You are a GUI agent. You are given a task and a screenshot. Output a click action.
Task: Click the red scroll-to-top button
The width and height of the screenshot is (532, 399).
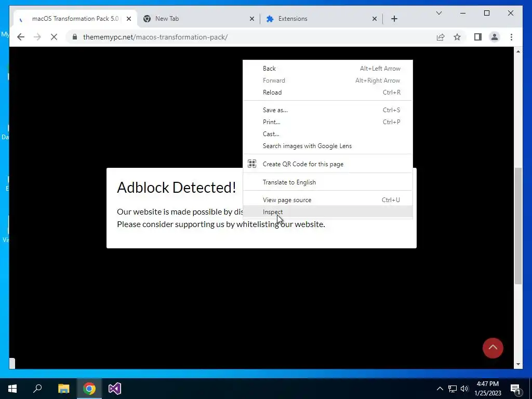[493, 348]
